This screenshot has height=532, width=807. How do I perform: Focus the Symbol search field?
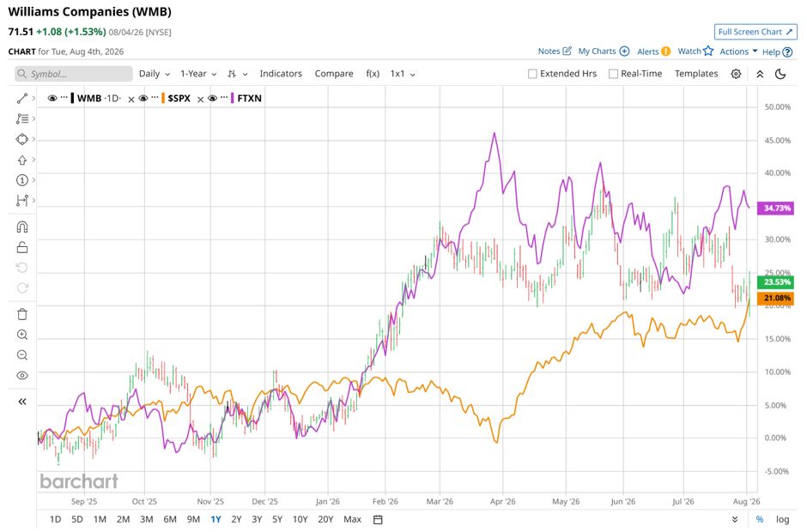click(74, 74)
